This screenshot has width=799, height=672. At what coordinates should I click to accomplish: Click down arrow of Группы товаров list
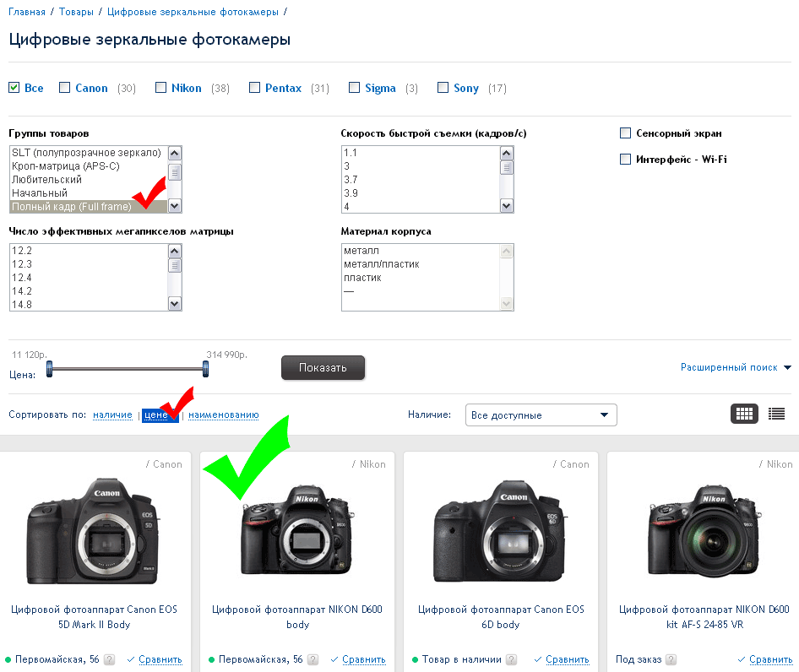click(x=174, y=206)
